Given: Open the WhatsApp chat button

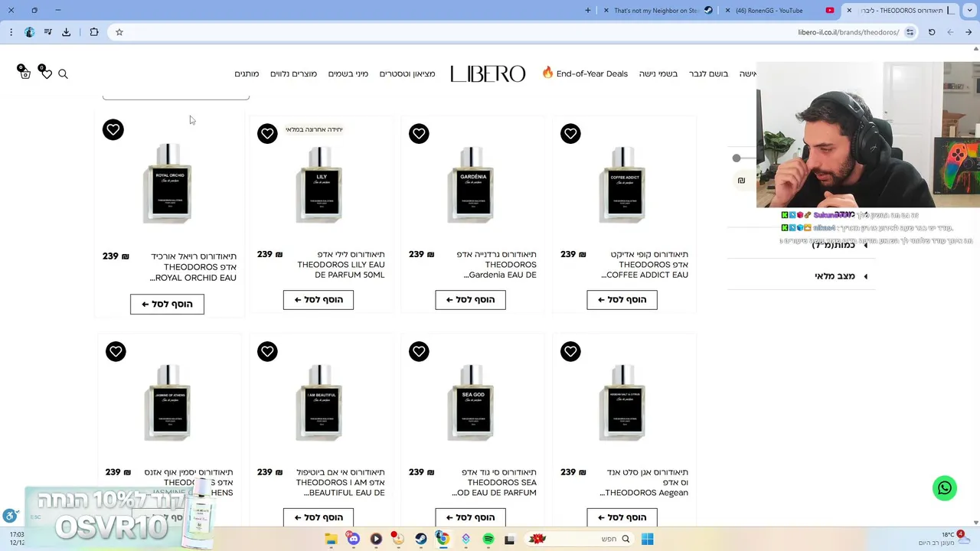Looking at the screenshot, I should point(945,488).
